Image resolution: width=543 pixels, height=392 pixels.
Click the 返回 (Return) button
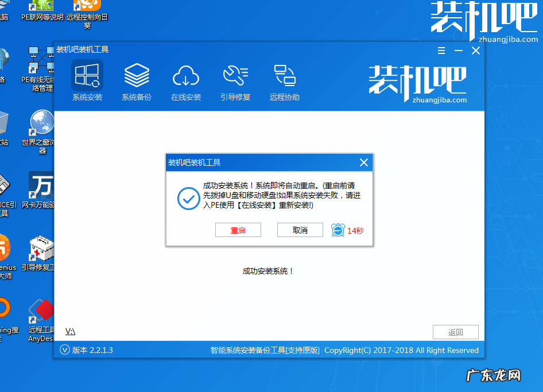pyautogui.click(x=455, y=332)
